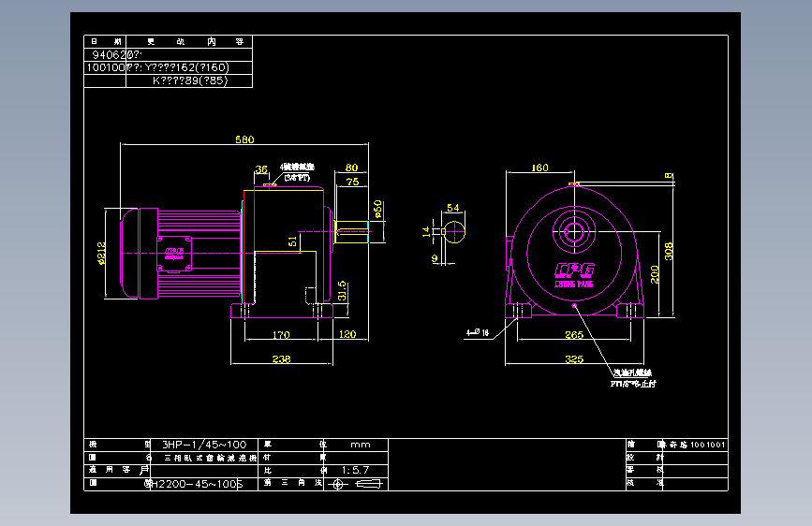Select the 4-ø18 hole callout
Image resolution: width=812 pixels, height=526 pixels.
[x=478, y=332]
